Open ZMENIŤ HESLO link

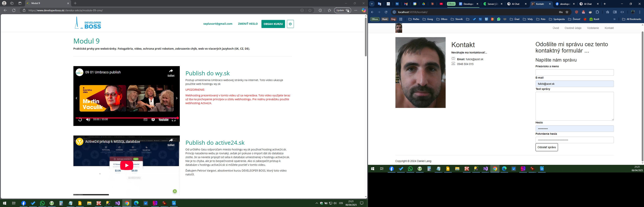coord(248,24)
